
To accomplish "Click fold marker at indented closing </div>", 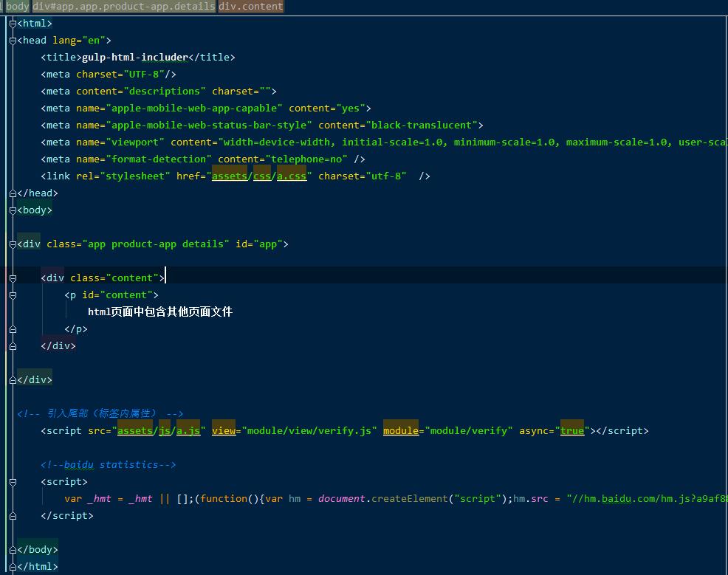I will click(x=13, y=346).
